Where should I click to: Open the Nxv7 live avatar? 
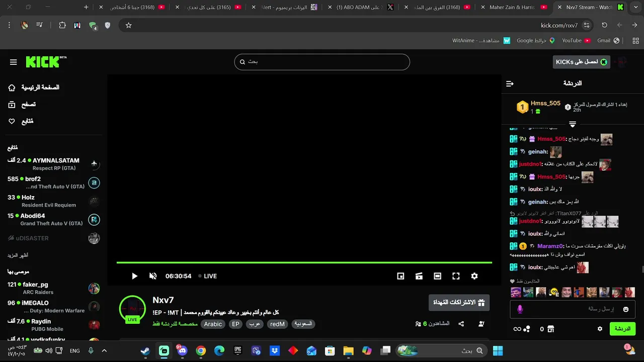[x=132, y=309]
